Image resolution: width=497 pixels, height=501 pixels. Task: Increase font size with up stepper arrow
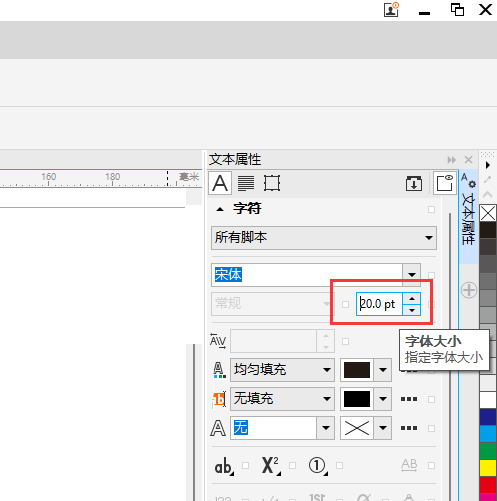pos(412,298)
